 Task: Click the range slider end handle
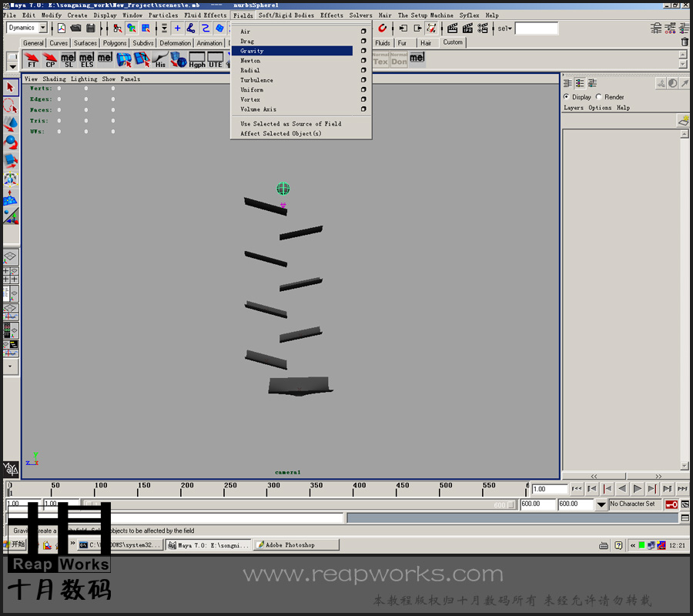511,504
